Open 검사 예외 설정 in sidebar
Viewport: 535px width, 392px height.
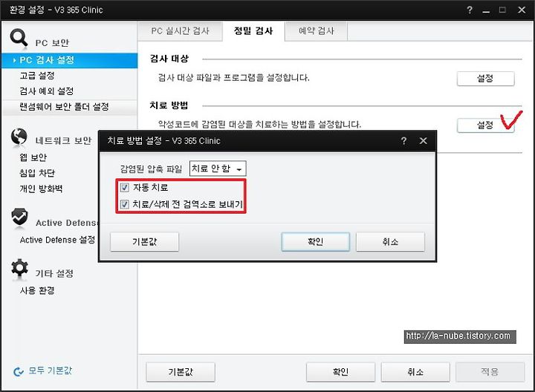pyautogui.click(x=46, y=91)
